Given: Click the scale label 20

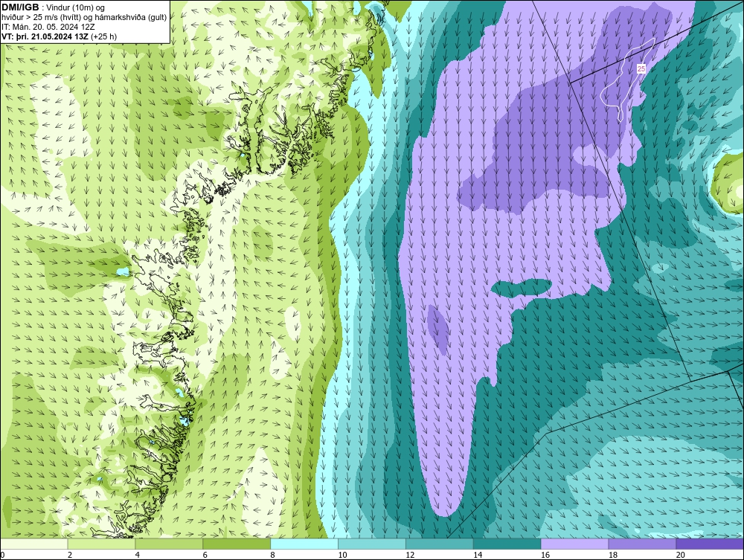Looking at the screenshot, I should pyautogui.click(x=680, y=555).
